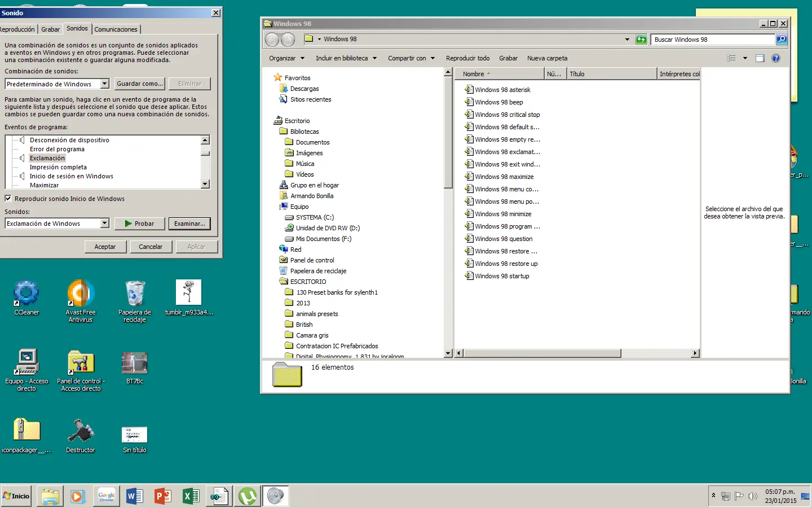Image resolution: width=812 pixels, height=508 pixels.
Task: Select the Sin título desktop icon
Action: click(x=135, y=439)
